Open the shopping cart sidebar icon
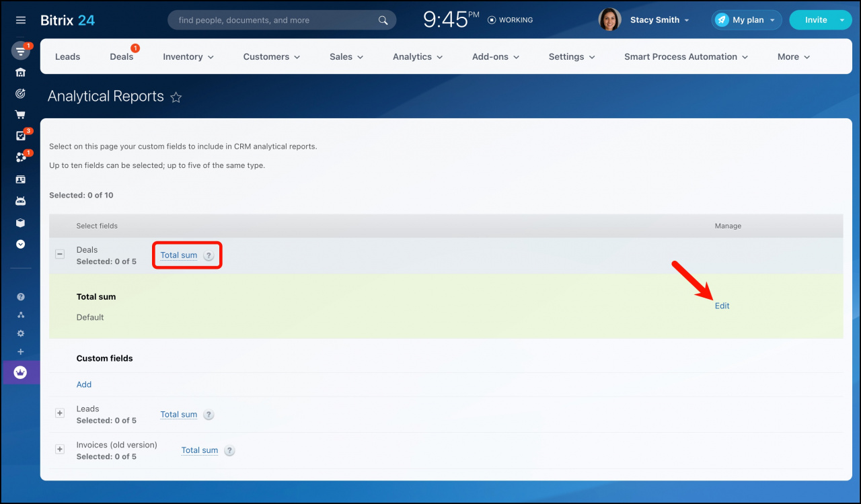Image resolution: width=861 pixels, height=504 pixels. 21,115
